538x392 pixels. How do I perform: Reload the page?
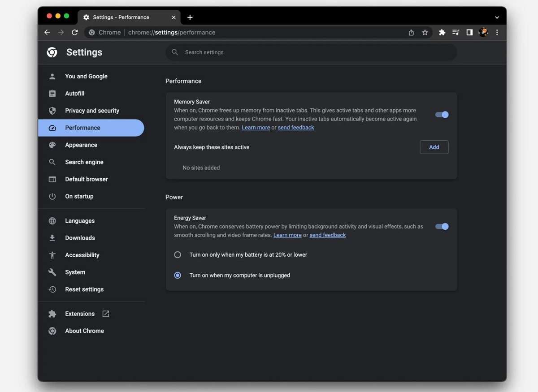(x=75, y=32)
